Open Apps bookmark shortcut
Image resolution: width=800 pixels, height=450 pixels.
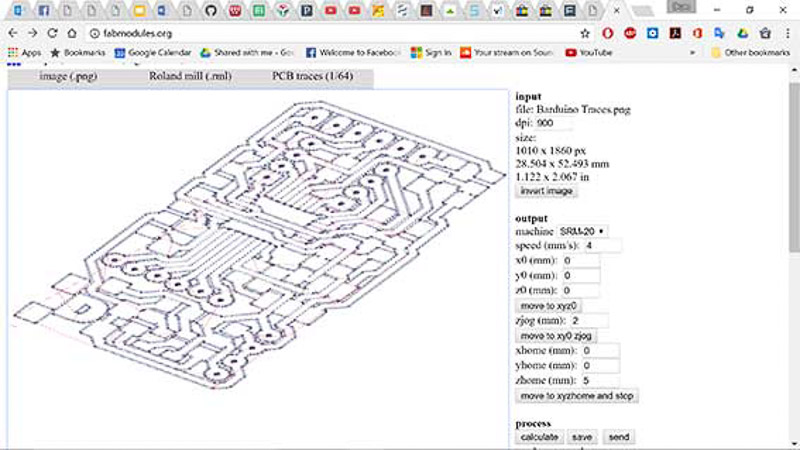point(24,53)
